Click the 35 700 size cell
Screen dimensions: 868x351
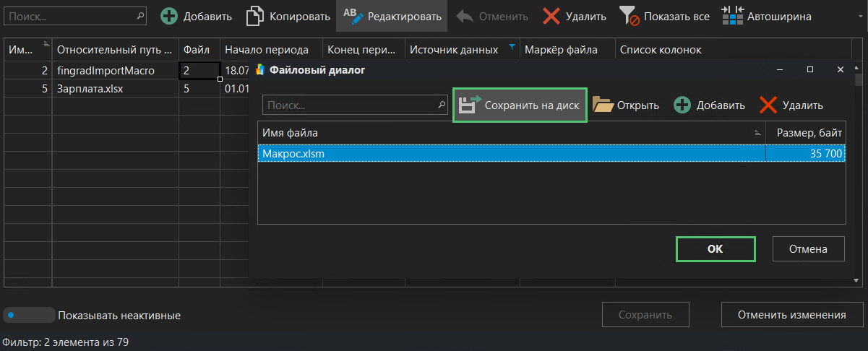[805, 153]
